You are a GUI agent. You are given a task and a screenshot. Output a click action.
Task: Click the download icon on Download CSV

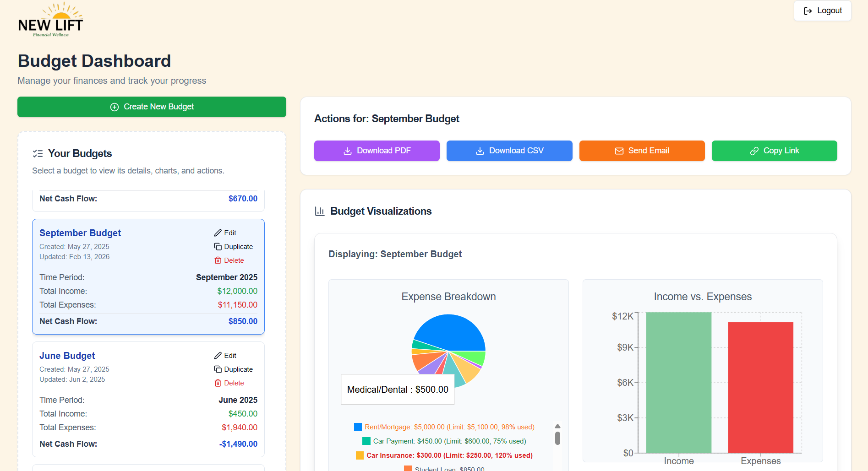click(x=480, y=151)
